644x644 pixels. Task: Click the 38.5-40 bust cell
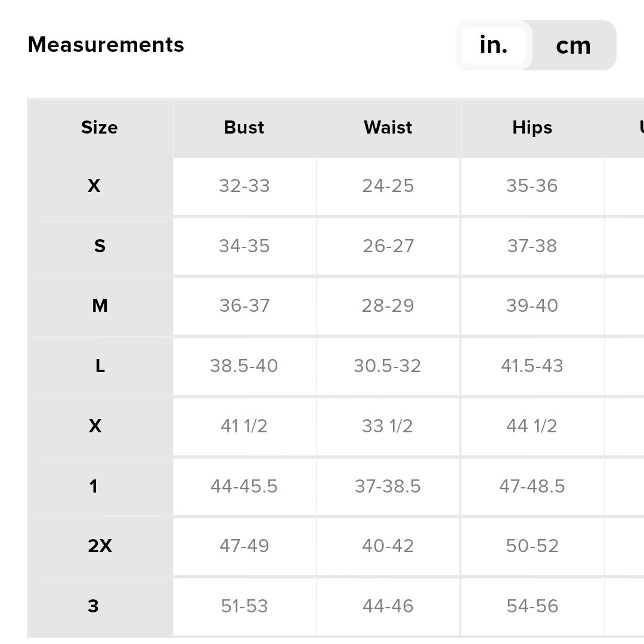point(244,366)
